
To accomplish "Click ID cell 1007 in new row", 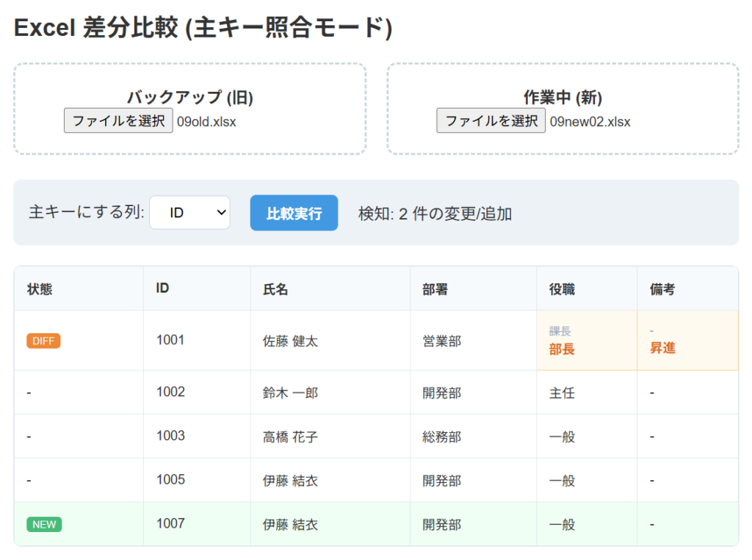I will tap(170, 524).
